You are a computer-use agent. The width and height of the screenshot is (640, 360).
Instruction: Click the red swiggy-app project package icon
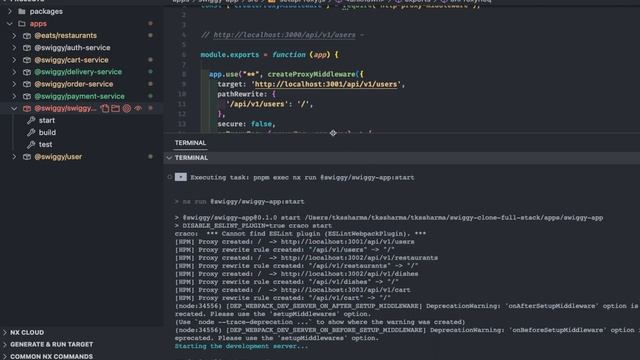[27, 108]
